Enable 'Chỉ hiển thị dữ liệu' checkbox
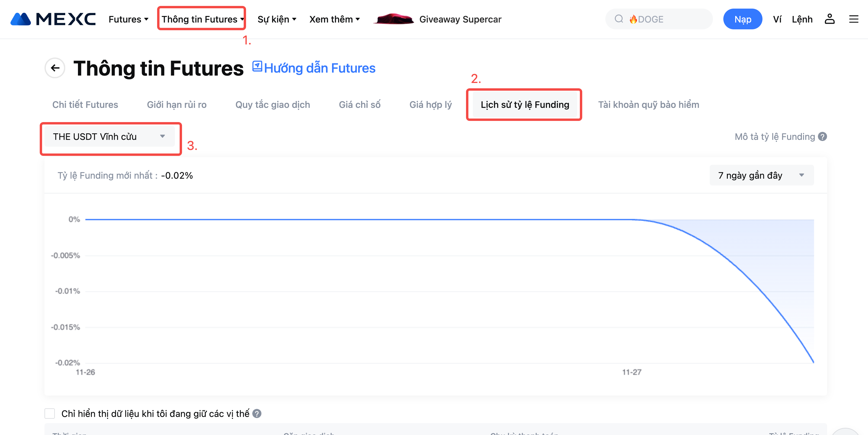868x435 pixels. coord(50,413)
